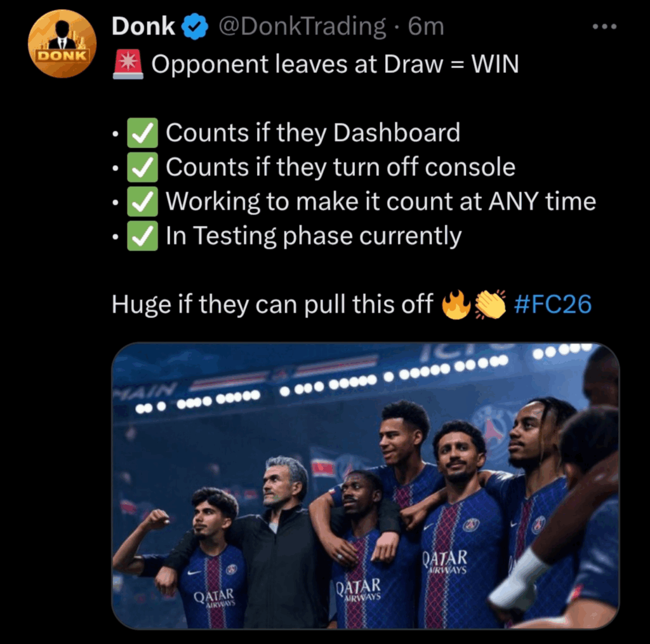Click the check mark beside Counts if they Dashboard
Viewport: 650px width, 644px height.
point(142,133)
